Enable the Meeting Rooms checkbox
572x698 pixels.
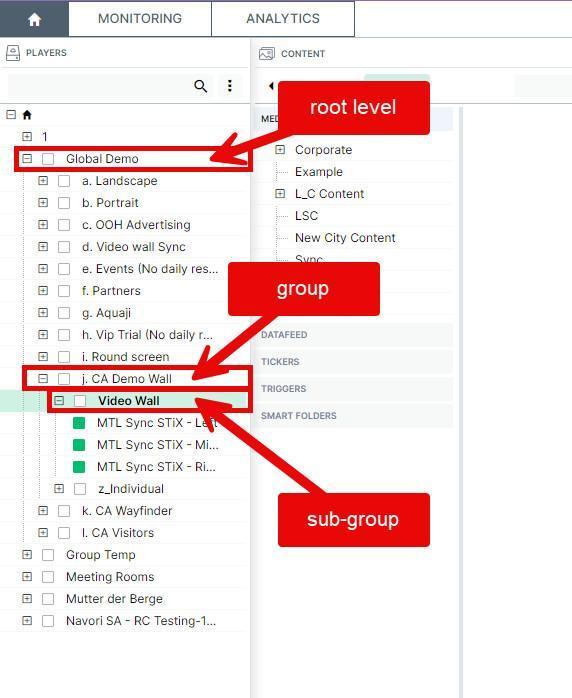pyautogui.click(x=48, y=577)
